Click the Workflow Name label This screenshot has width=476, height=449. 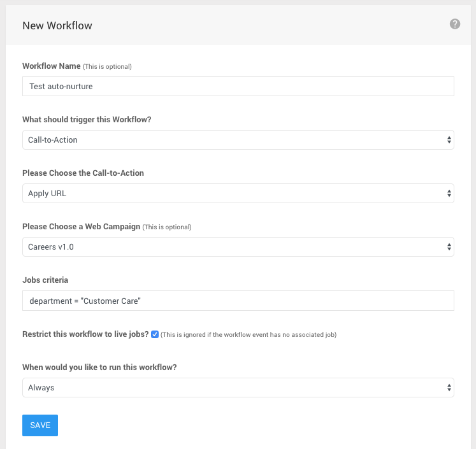(x=52, y=66)
